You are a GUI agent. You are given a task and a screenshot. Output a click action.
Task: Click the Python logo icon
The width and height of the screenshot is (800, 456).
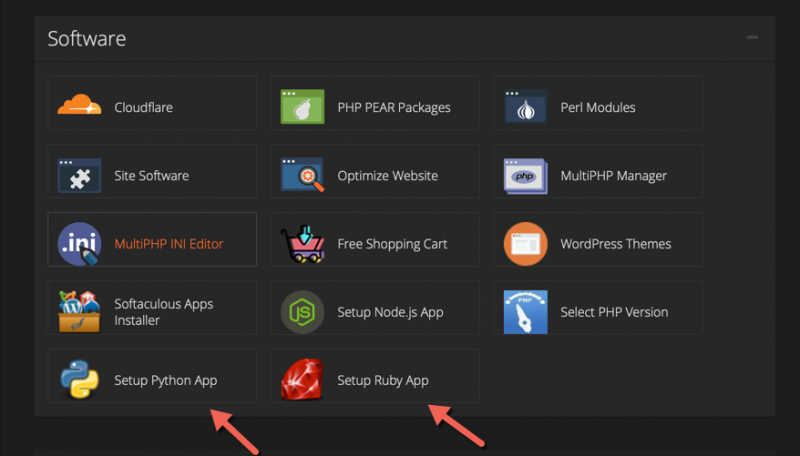coord(79,379)
